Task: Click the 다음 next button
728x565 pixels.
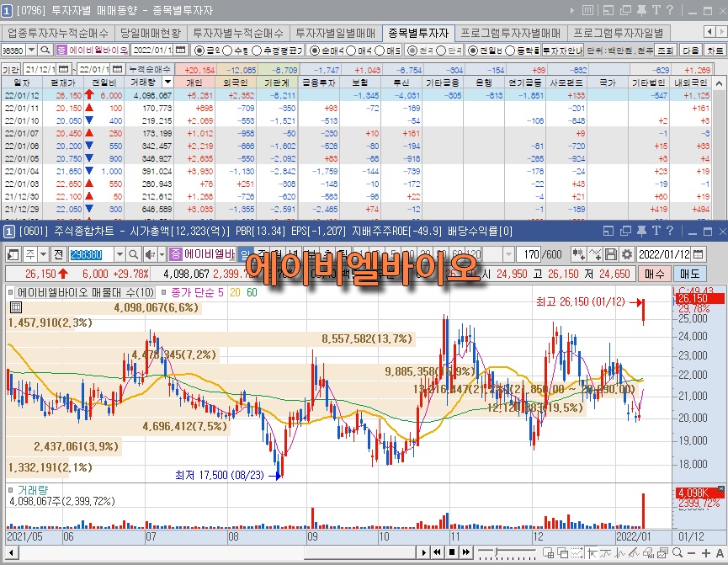Action: 690,50
